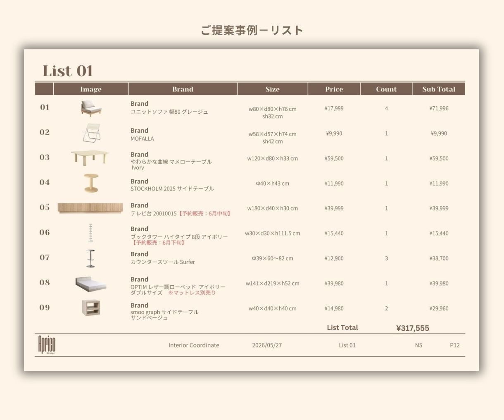Click the ご提案事例ーリスト page title
Viewport: 504px width, 420px height.
(x=252, y=30)
